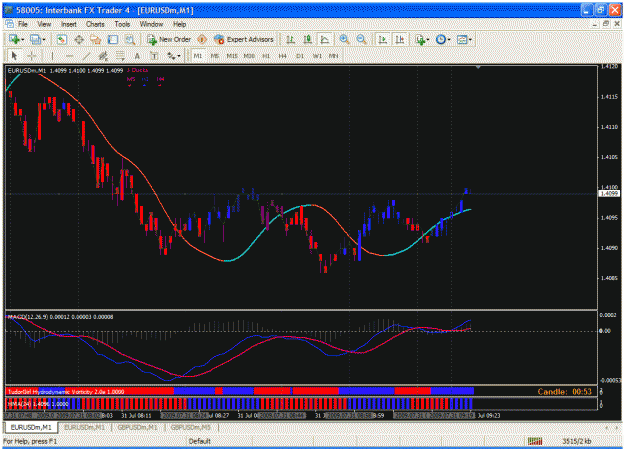This screenshot has height=449, width=625.
Task: Switch to the M5 timeframe
Action: point(215,56)
